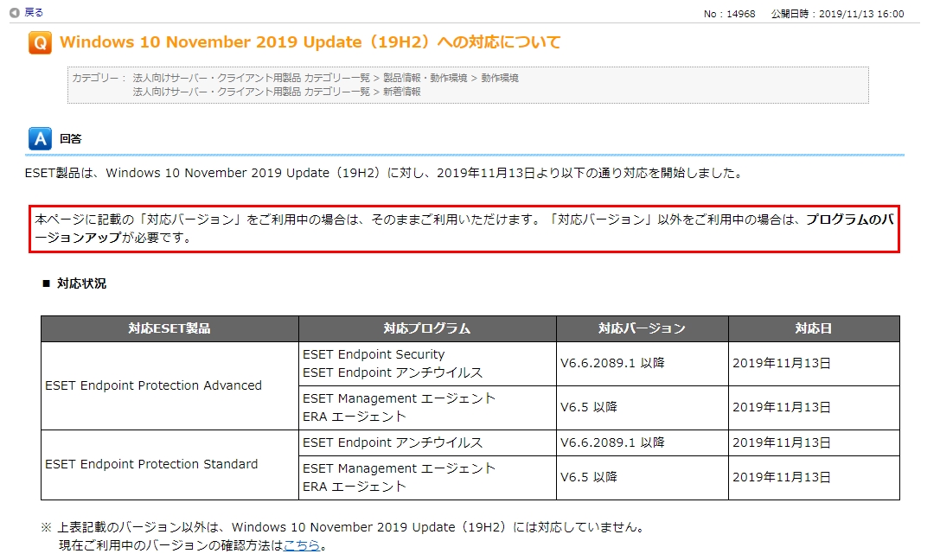Click 2019年11月13日 in first table row
Viewport: 940px width, 560px height.
781,363
